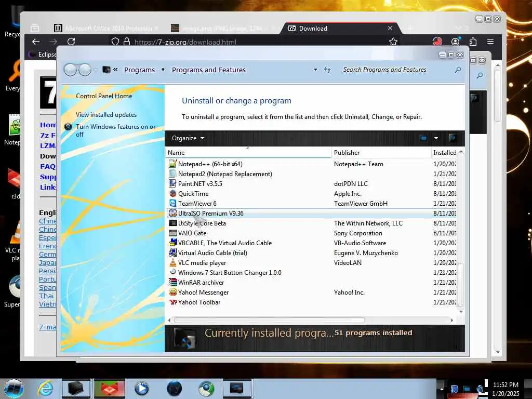Open Internet Explorer from the taskbar

click(45, 389)
